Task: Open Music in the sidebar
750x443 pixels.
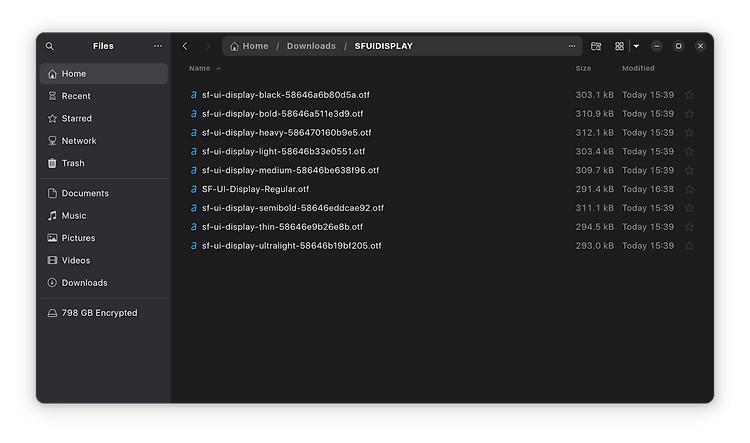Action: [x=104, y=216]
